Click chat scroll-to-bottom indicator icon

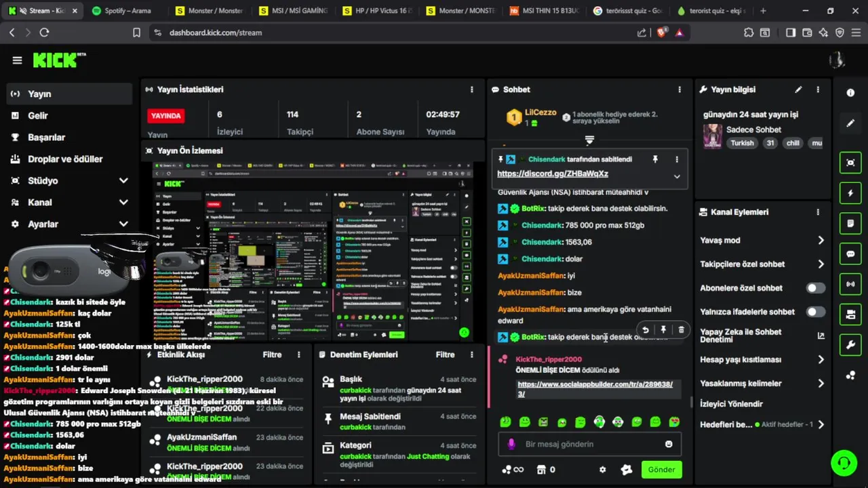tap(589, 140)
